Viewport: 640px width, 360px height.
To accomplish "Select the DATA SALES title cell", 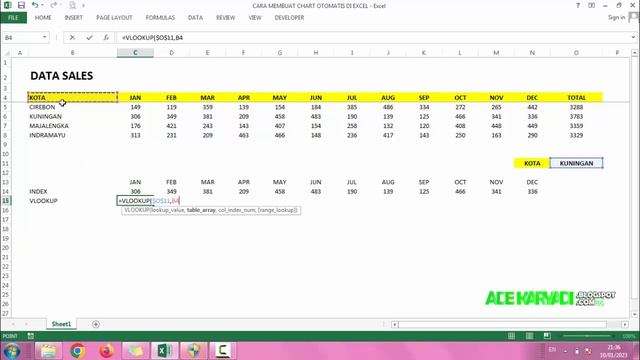I will [x=62, y=76].
